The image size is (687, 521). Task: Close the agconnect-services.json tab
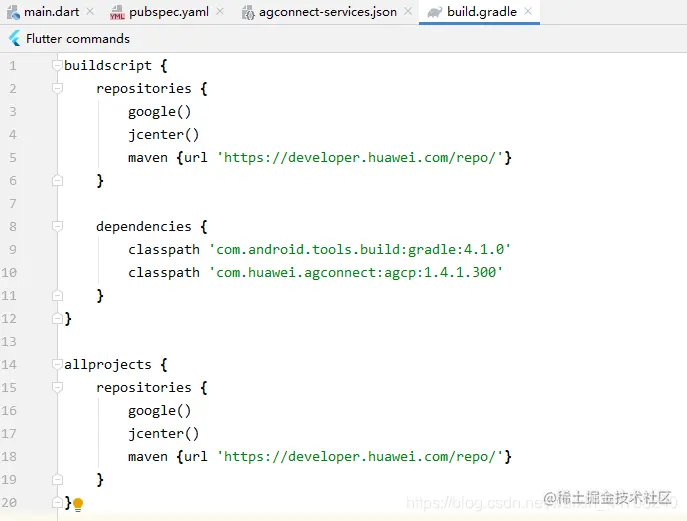coord(408,11)
